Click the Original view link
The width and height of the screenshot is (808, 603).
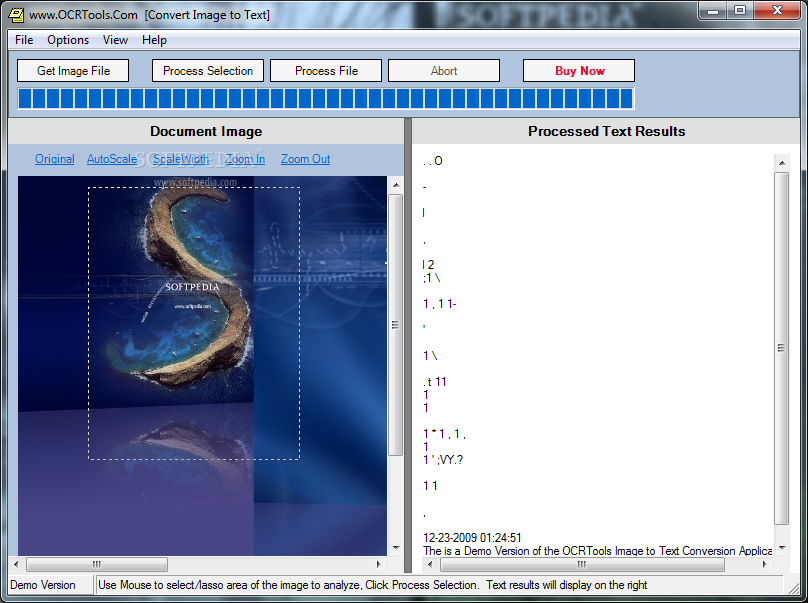[55, 159]
